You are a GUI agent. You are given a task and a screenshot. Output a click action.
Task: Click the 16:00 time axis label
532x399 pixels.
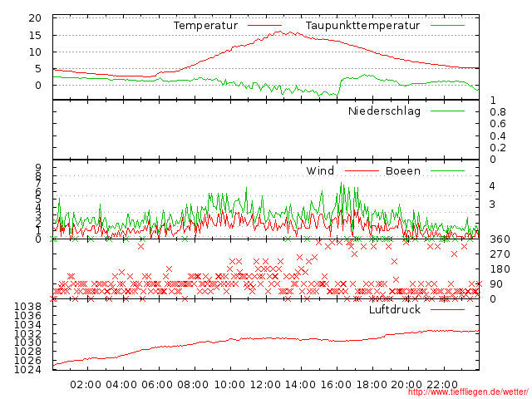click(336, 385)
